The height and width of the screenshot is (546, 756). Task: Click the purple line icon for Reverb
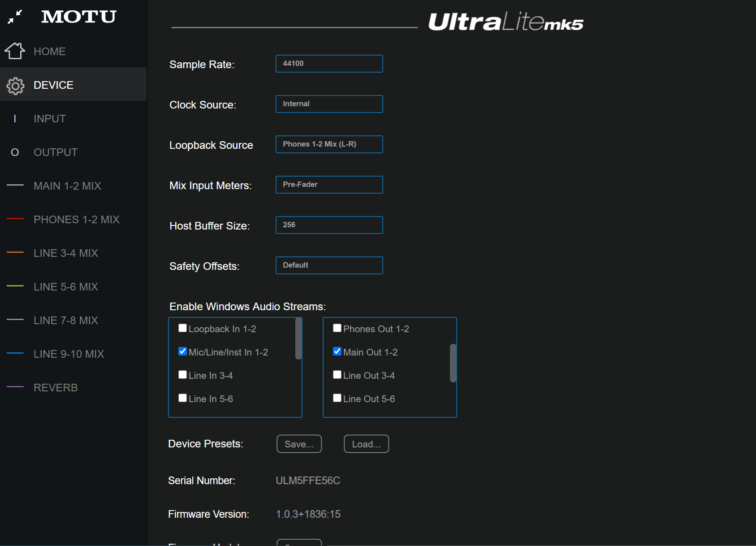coord(15,386)
